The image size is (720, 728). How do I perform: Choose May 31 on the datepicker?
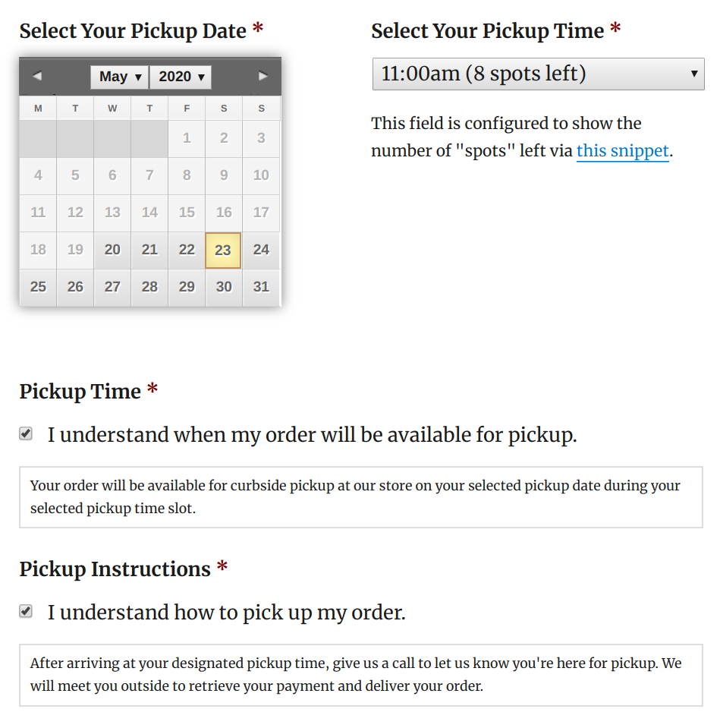coord(261,287)
